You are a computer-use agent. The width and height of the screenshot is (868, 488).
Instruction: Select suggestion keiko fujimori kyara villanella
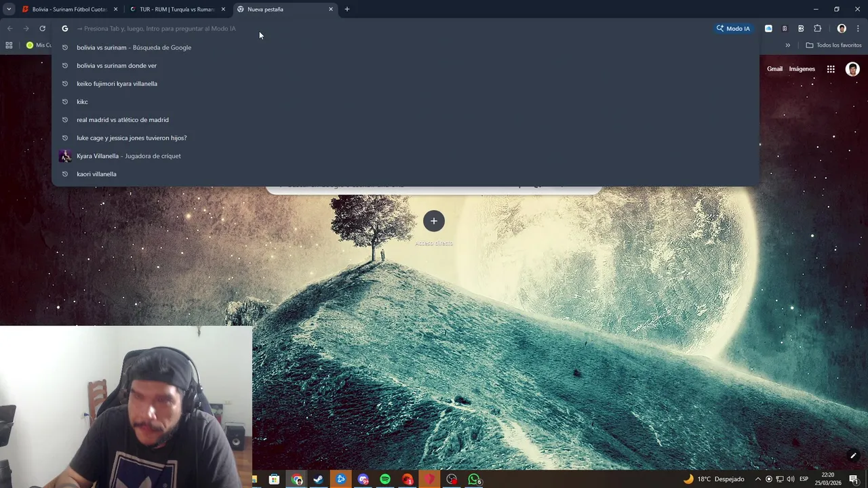(406, 83)
